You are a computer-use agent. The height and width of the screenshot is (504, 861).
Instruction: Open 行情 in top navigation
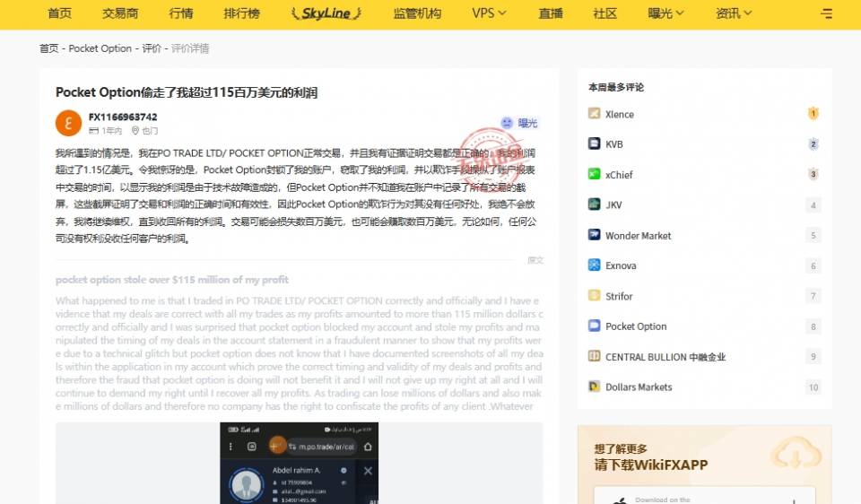coord(181,13)
